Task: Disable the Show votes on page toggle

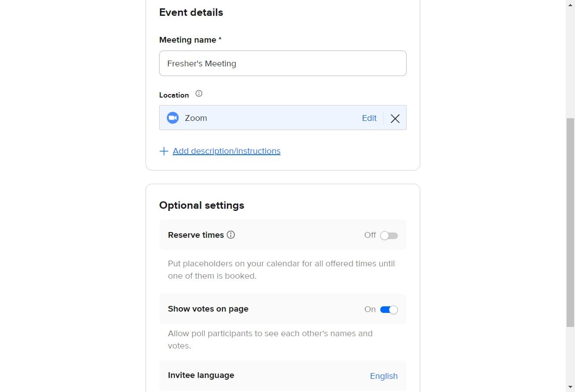Action: click(389, 309)
